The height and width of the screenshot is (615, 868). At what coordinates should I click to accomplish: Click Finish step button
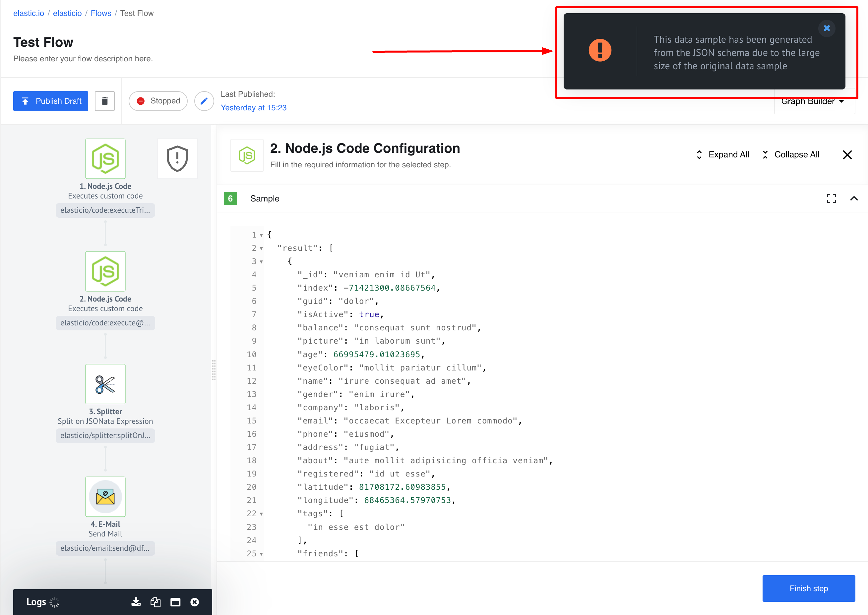point(809,588)
